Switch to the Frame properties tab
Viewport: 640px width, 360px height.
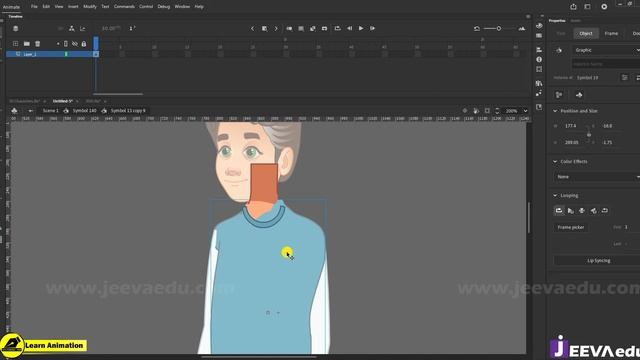coord(611,33)
